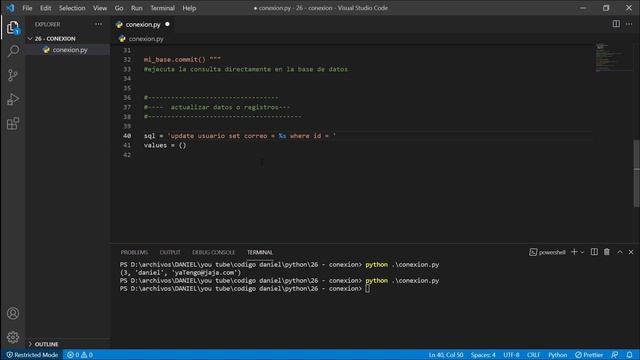The height and width of the screenshot is (360, 640).
Task: Open the launch profile dropdown arrow
Action: pyautogui.click(x=582, y=252)
